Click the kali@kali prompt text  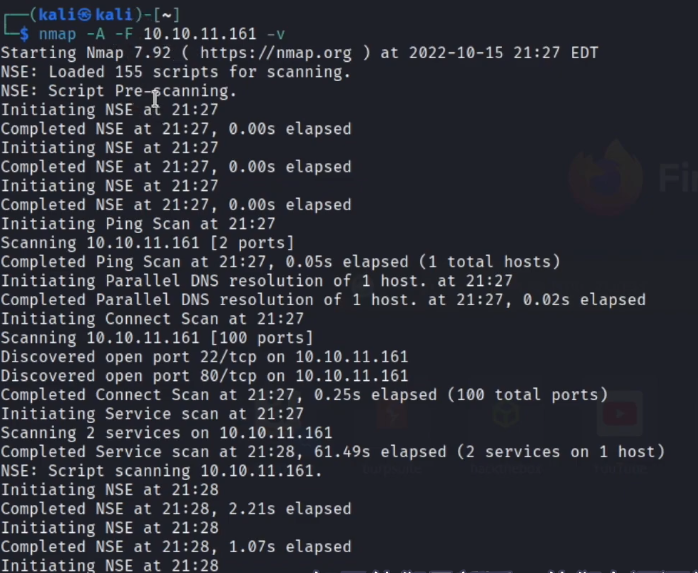pos(81,15)
